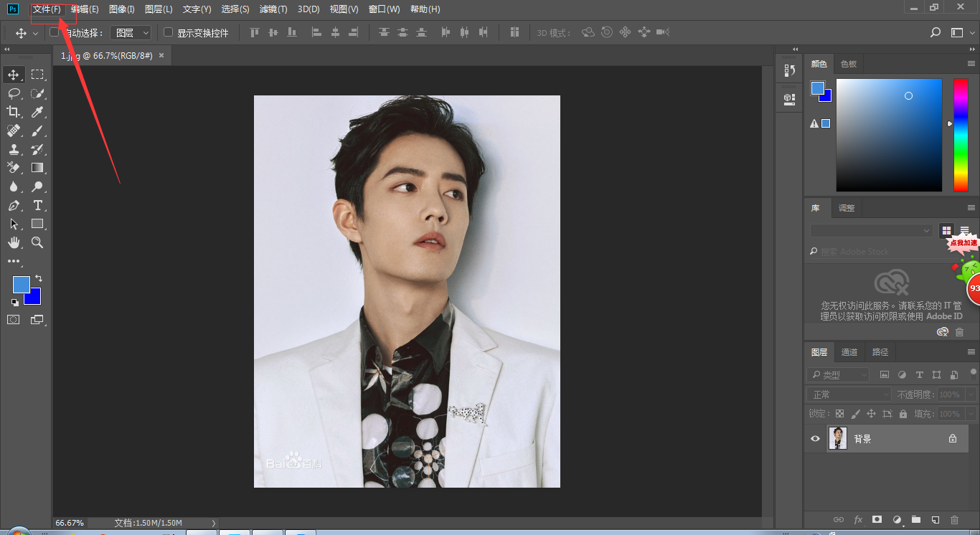Click the 背景 layer thumbnail
The image size is (980, 535).
(838, 438)
